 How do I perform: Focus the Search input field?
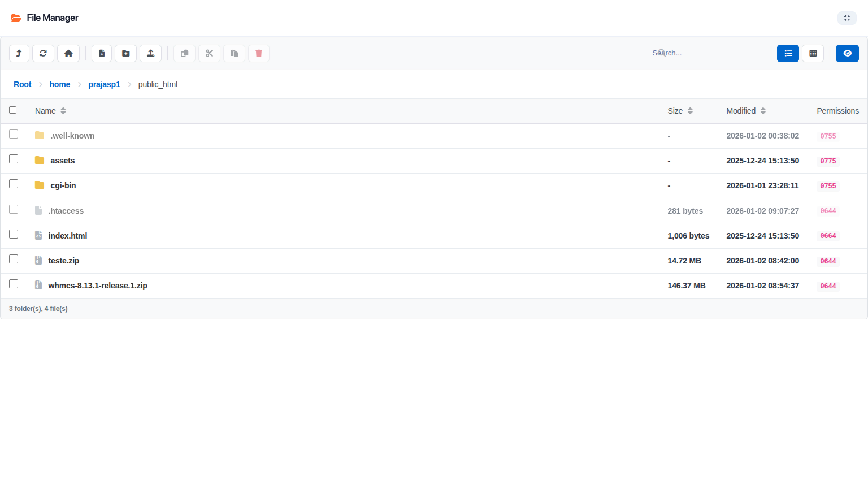pyautogui.click(x=706, y=53)
